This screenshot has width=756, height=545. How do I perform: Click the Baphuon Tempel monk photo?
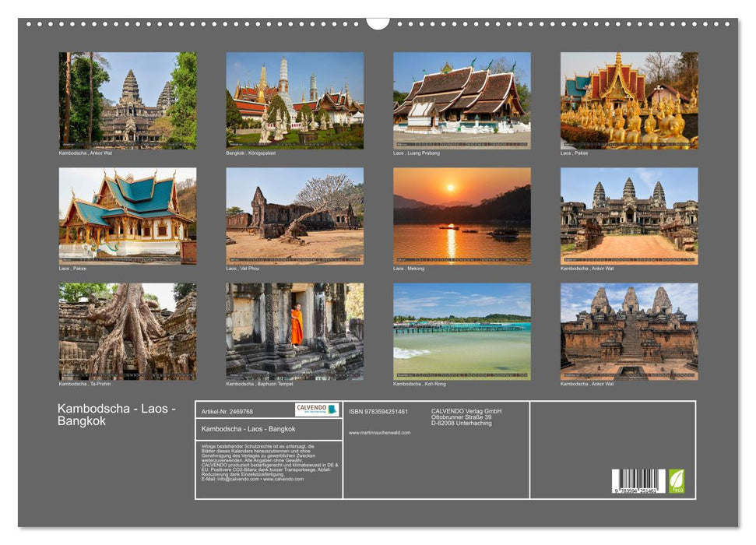tap(294, 332)
